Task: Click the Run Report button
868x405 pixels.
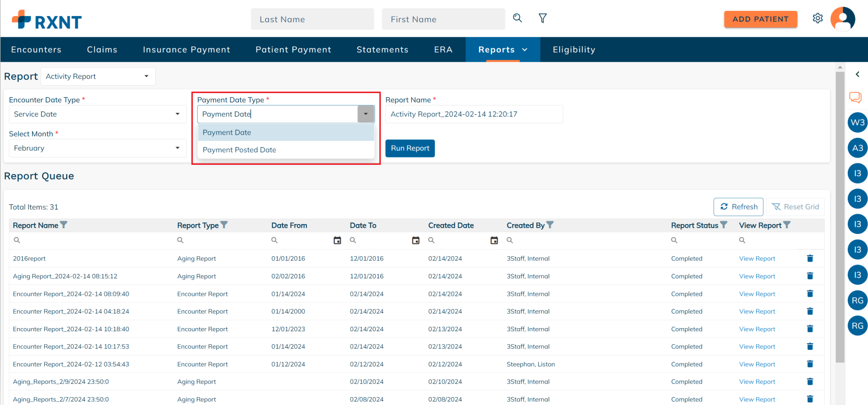Action: 410,148
